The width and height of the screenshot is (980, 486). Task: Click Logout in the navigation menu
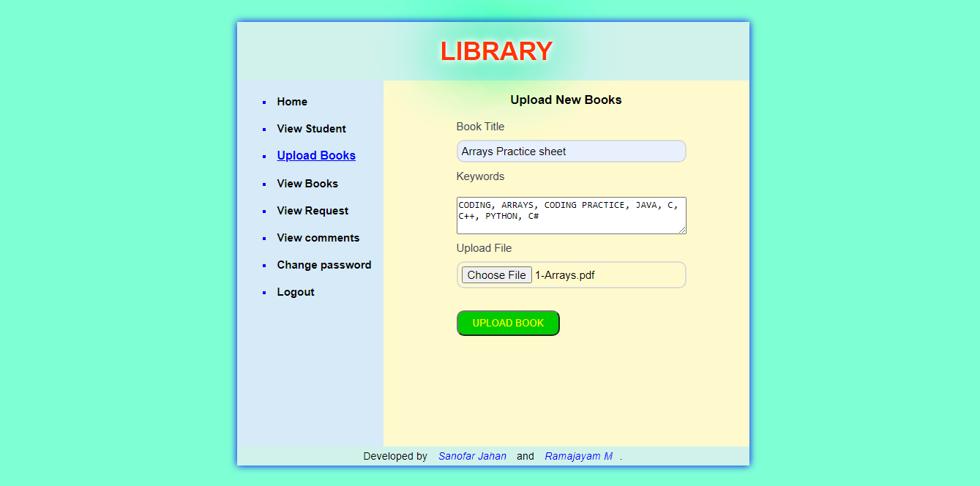[296, 292]
